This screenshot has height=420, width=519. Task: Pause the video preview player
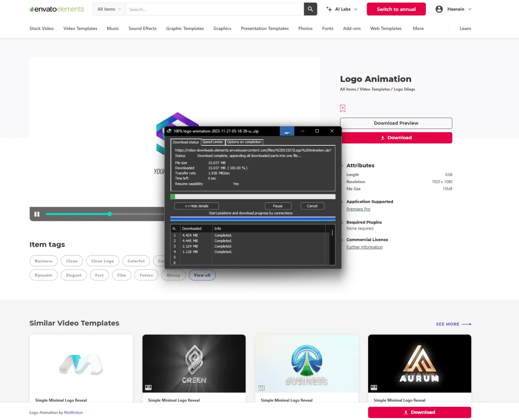click(x=37, y=214)
